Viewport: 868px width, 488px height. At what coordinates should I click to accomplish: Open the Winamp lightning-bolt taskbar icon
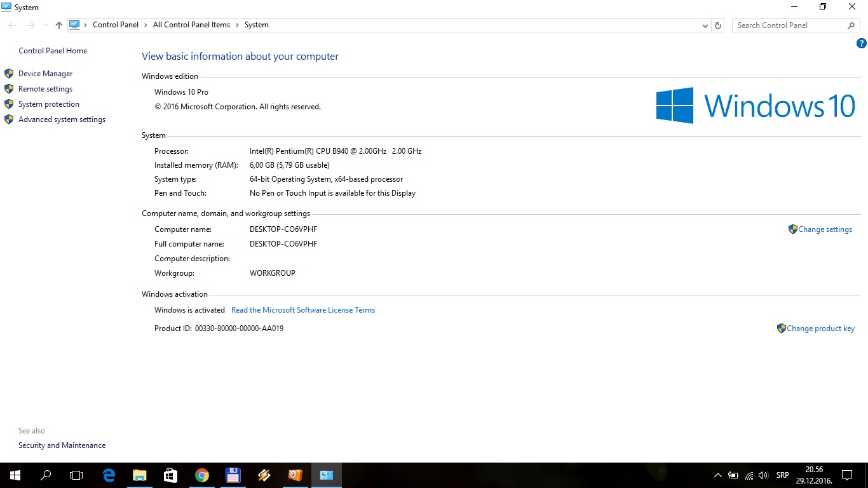(x=264, y=475)
